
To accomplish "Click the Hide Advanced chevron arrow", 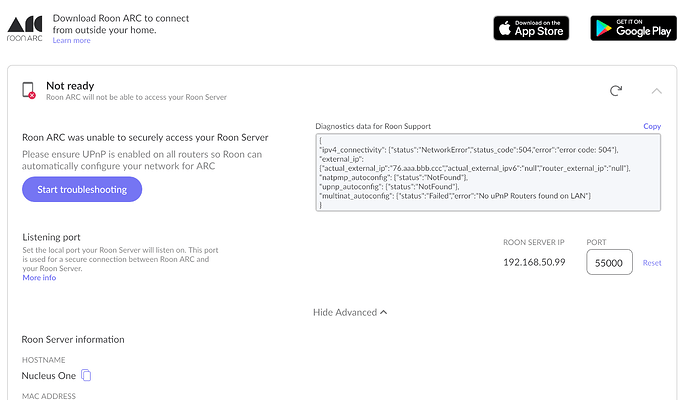I will 384,312.
